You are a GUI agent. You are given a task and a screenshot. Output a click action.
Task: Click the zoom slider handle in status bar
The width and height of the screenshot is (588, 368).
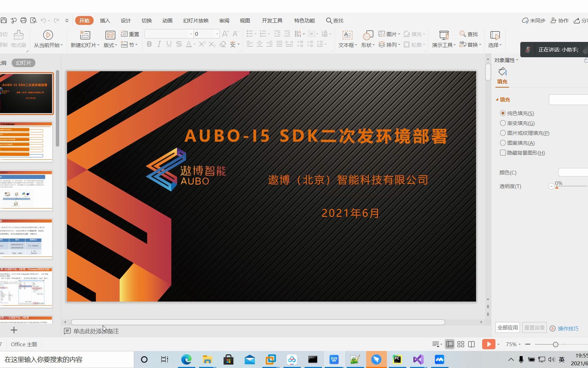tap(556, 344)
